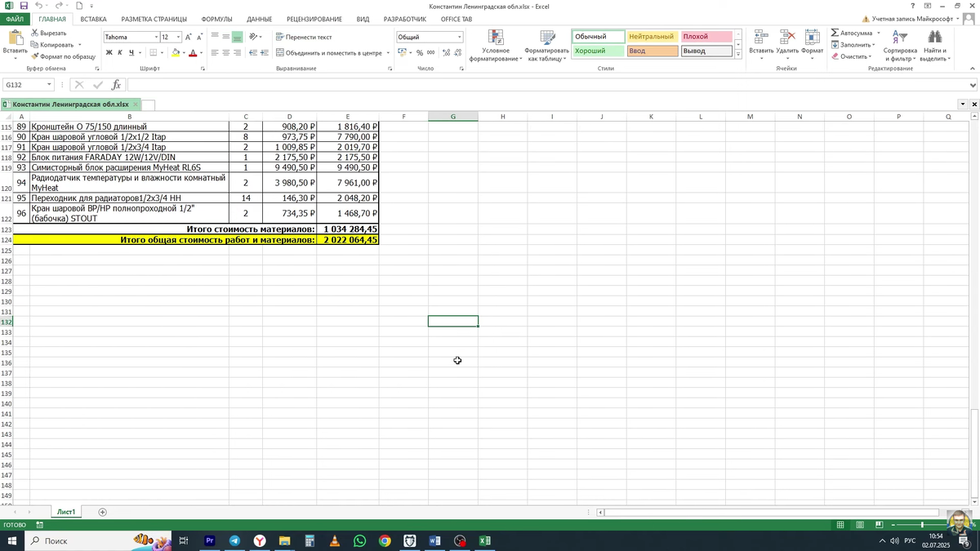Image resolution: width=980 pixels, height=551 pixels.
Task: Expand the formula bar
Action: [973, 85]
